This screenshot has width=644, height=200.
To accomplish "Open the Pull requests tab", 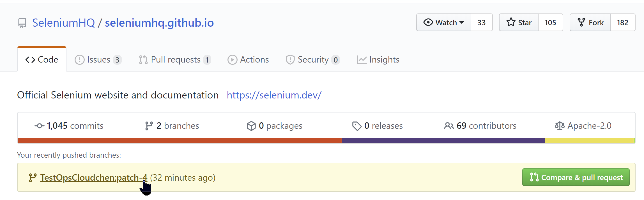I will (175, 60).
